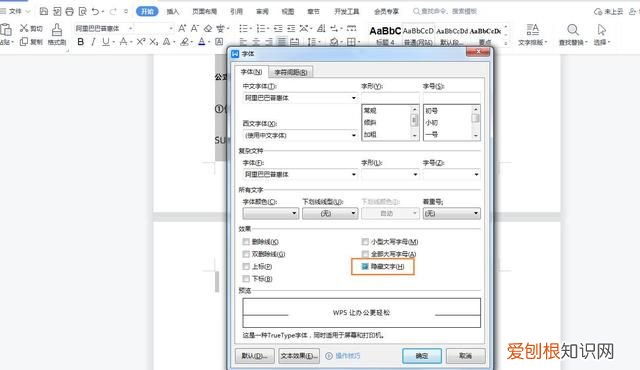Image resolution: width=640 pixels, height=370 pixels.
Task: Toggle Italic formatting button
Action: tap(93, 42)
